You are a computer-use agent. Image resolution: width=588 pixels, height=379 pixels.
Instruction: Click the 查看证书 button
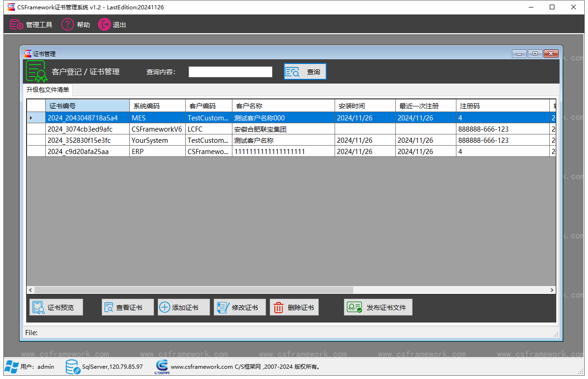(x=128, y=308)
